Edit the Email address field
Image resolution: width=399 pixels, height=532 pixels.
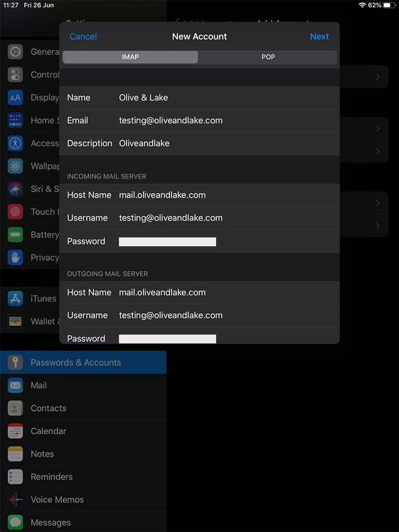(199, 121)
